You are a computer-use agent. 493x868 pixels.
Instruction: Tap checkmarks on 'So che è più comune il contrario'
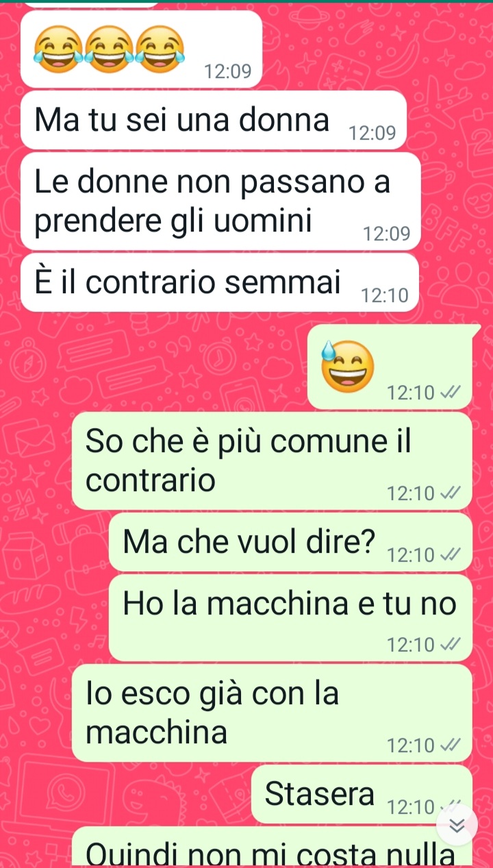[449, 493]
